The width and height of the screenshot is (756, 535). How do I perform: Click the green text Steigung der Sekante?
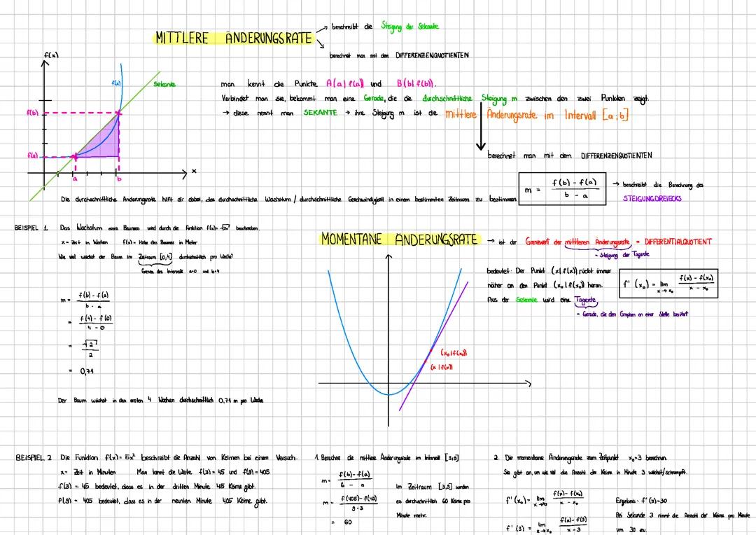(409, 27)
